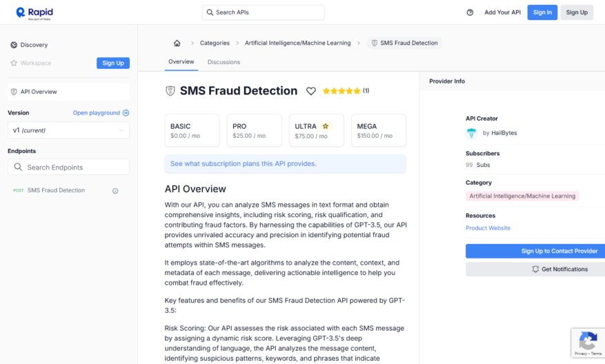Screen dimensions: 605x364
Task: Select API Overview in the sidebar
Action: 69,92
